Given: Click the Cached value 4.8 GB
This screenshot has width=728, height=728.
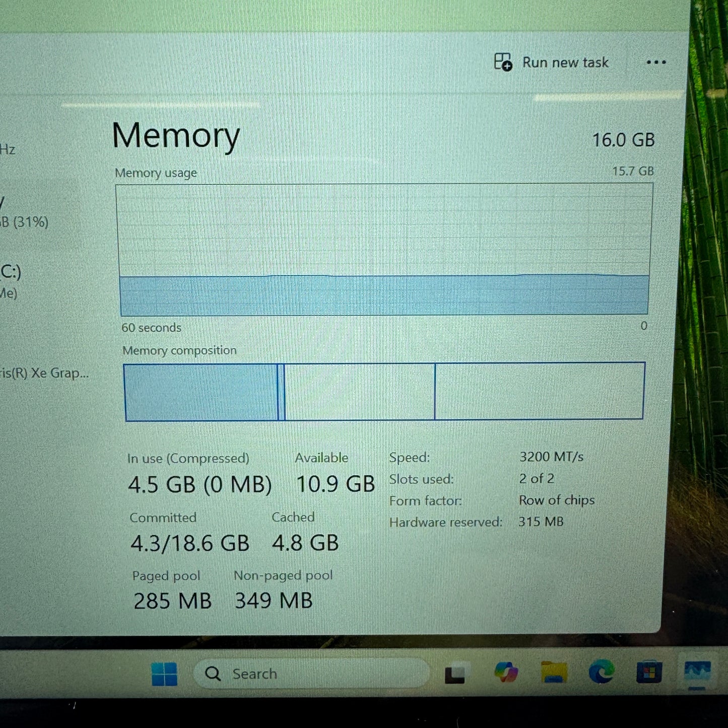Looking at the screenshot, I should [x=305, y=543].
